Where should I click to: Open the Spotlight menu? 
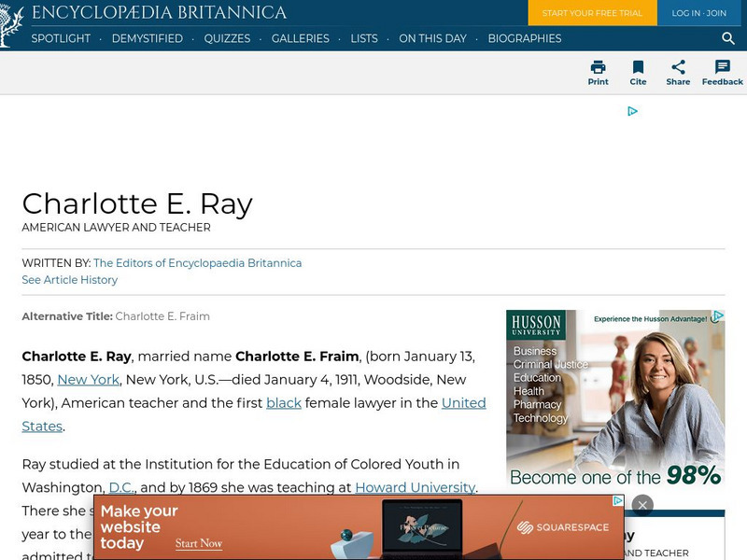pos(60,39)
